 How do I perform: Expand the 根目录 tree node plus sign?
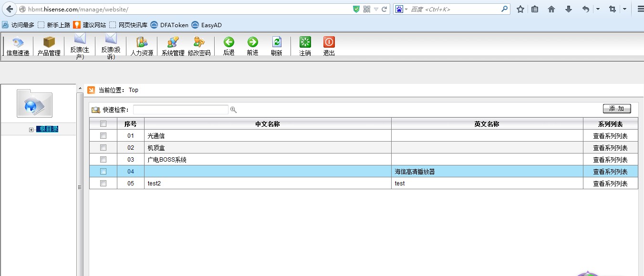pos(31,130)
